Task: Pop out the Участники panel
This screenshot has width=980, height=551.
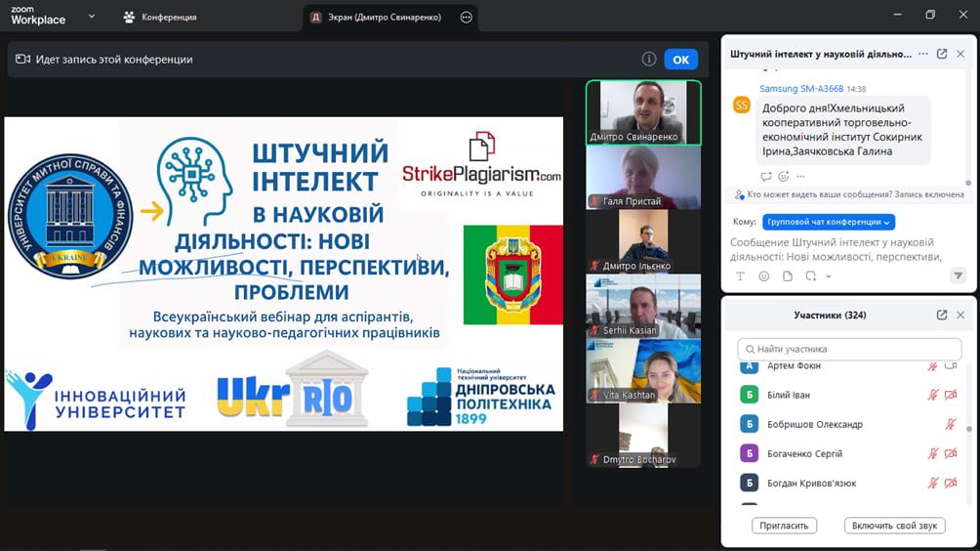Action: tap(942, 316)
